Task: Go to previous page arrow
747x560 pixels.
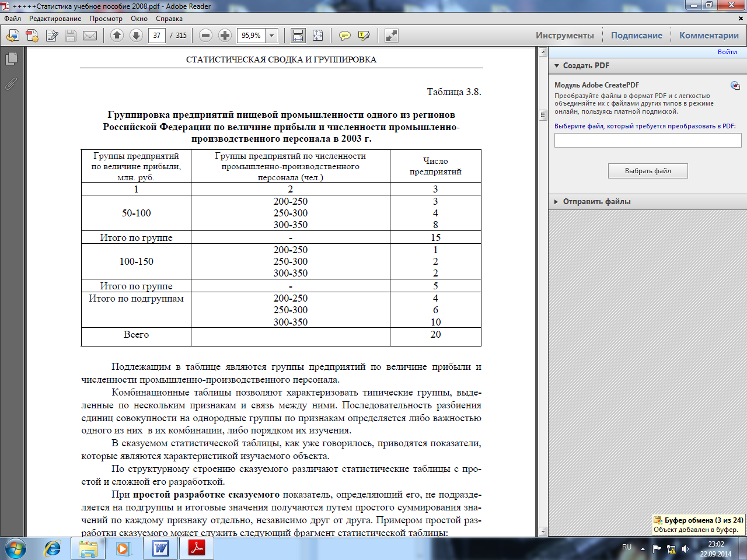Action: [117, 36]
